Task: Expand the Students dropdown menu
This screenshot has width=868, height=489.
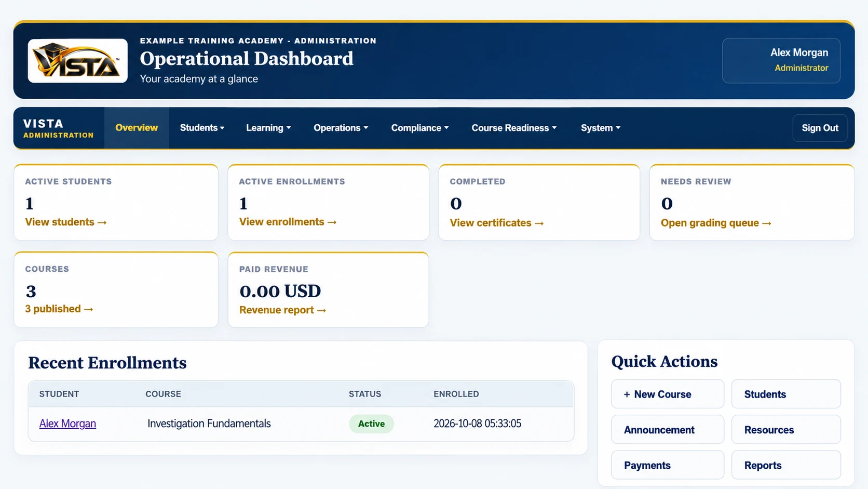Action: [x=202, y=128]
